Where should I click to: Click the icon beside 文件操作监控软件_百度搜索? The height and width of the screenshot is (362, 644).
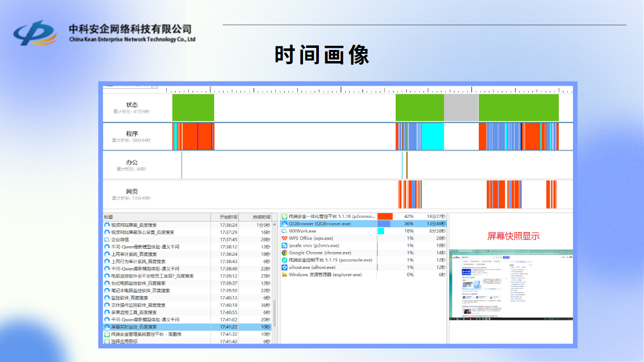107,305
